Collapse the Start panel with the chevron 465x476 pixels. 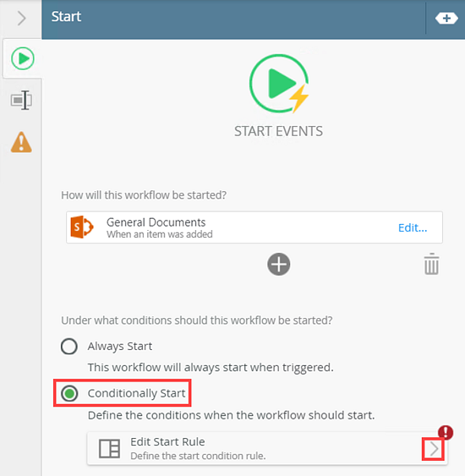(x=21, y=19)
